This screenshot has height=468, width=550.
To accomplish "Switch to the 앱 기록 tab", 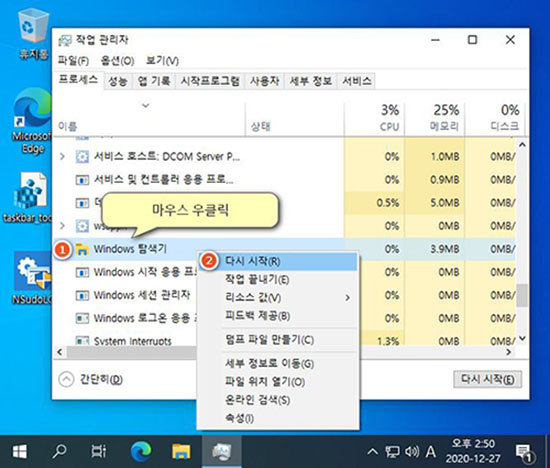I will coord(154,81).
